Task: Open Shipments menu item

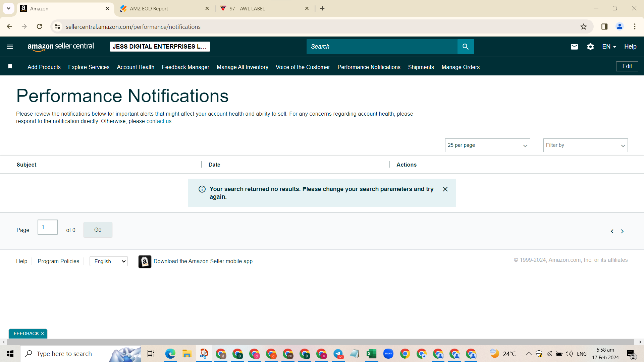Action: click(x=421, y=67)
